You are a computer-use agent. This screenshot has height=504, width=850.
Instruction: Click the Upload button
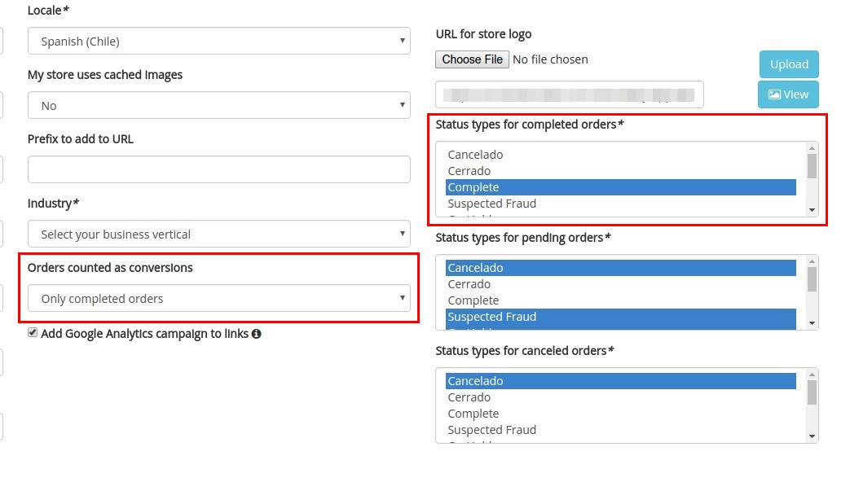(x=789, y=64)
